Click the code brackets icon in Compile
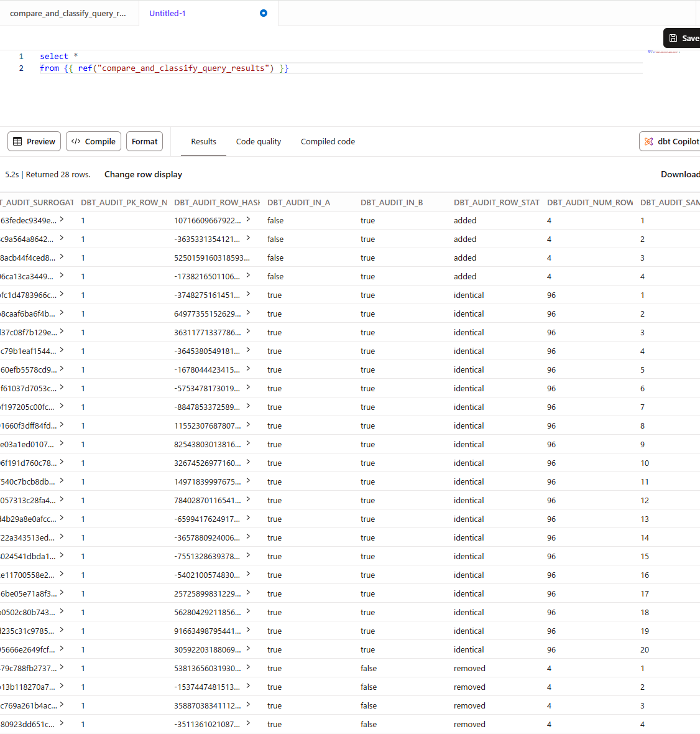Viewport: 700px width, 734px height. pyautogui.click(x=76, y=141)
